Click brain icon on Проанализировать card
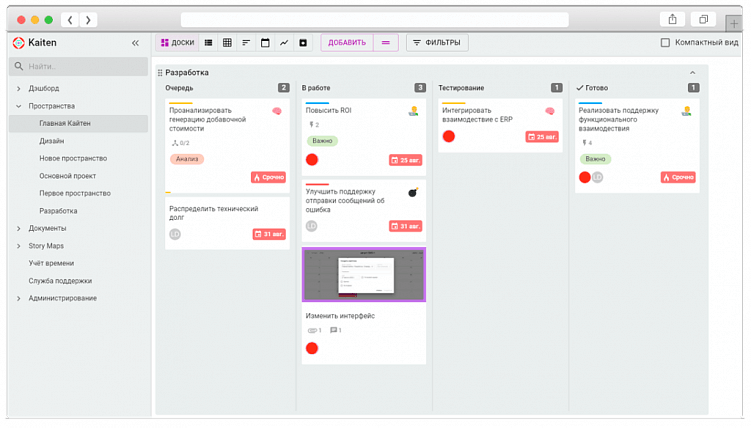This screenshot has height=428, width=751. click(277, 111)
